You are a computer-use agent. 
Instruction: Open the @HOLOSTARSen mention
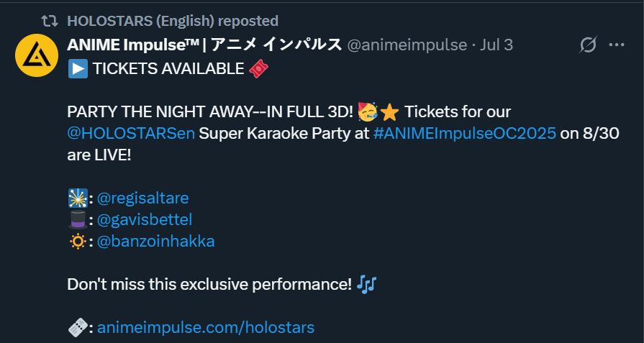[131, 134]
